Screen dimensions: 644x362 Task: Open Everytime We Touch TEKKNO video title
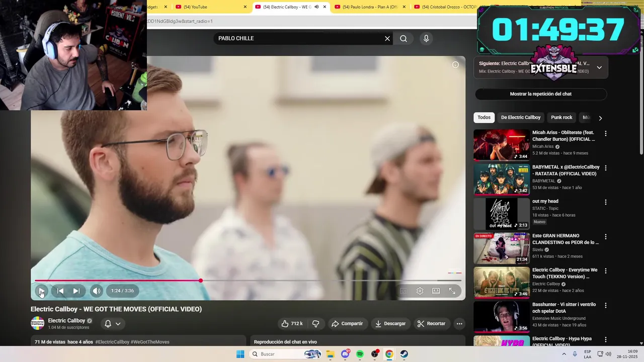click(x=565, y=274)
